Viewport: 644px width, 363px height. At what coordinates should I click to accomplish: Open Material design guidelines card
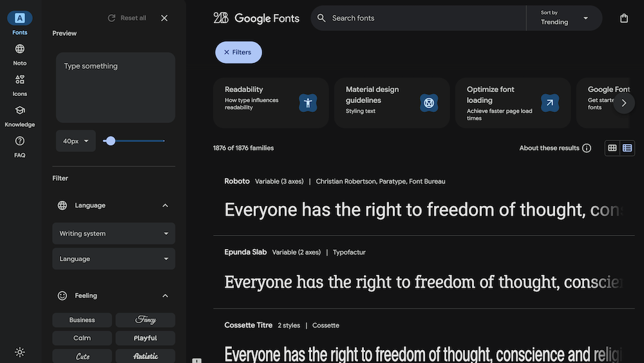pos(392,103)
